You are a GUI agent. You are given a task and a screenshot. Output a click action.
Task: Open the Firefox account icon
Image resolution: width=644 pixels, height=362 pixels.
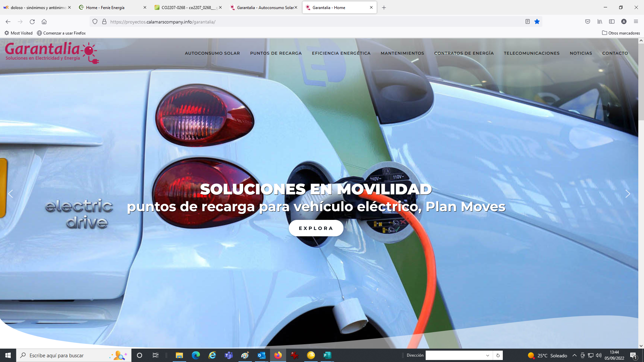coord(624,21)
